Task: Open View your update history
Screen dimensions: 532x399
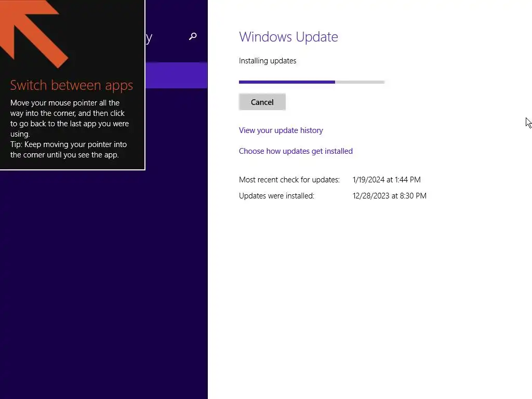Action: click(x=281, y=130)
